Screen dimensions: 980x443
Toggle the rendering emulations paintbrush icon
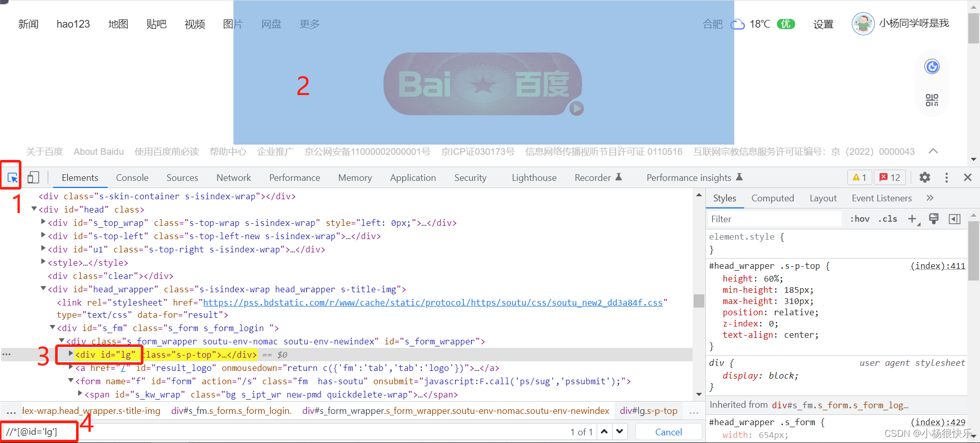click(x=934, y=219)
